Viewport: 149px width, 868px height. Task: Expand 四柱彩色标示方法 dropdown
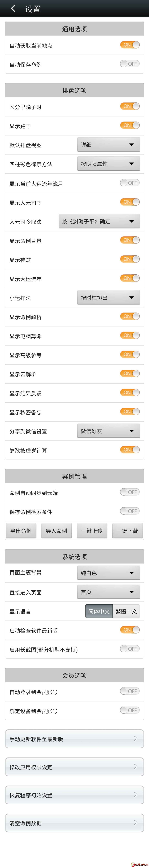[x=108, y=164]
